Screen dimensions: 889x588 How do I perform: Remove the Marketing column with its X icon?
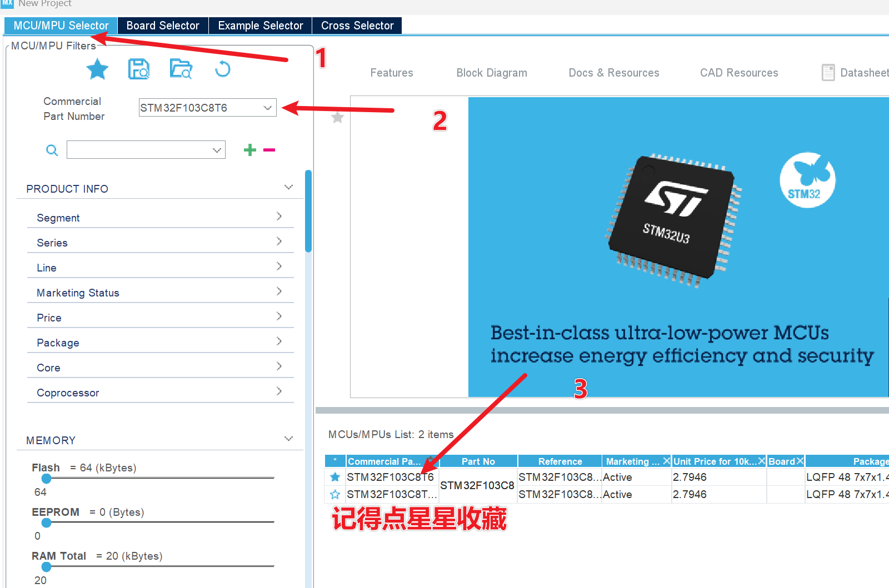(x=666, y=461)
